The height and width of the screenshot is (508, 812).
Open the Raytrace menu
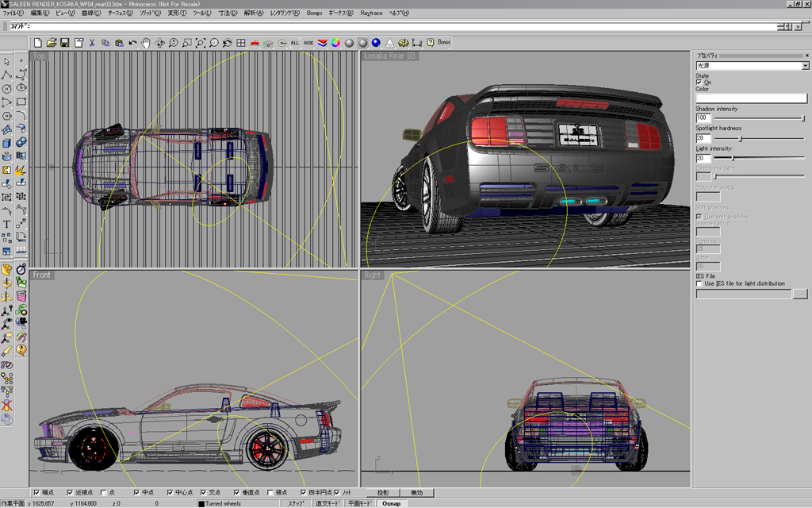tap(371, 13)
